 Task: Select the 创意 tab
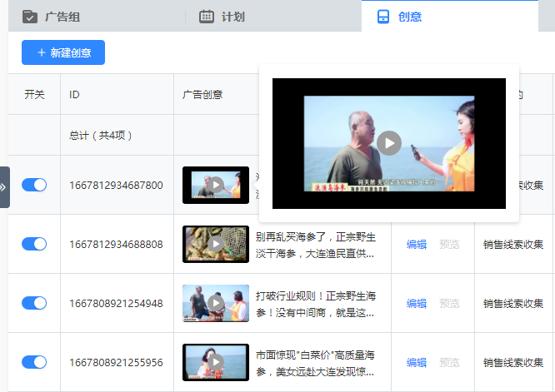click(450, 17)
